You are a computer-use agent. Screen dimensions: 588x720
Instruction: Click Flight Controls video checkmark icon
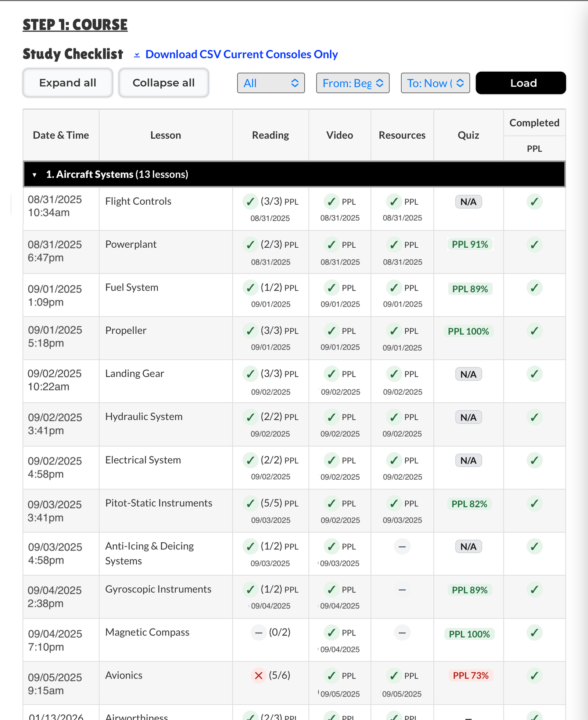click(x=331, y=202)
